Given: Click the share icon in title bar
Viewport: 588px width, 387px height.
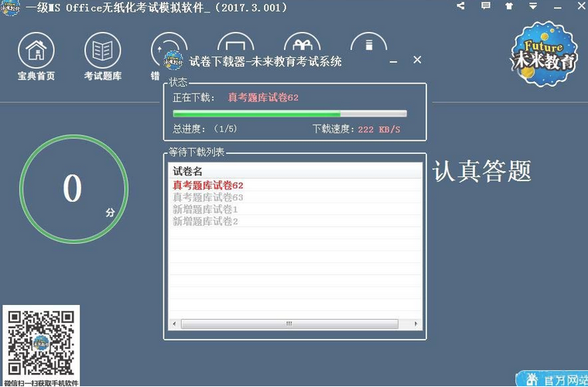Looking at the screenshot, I should click(x=461, y=5).
